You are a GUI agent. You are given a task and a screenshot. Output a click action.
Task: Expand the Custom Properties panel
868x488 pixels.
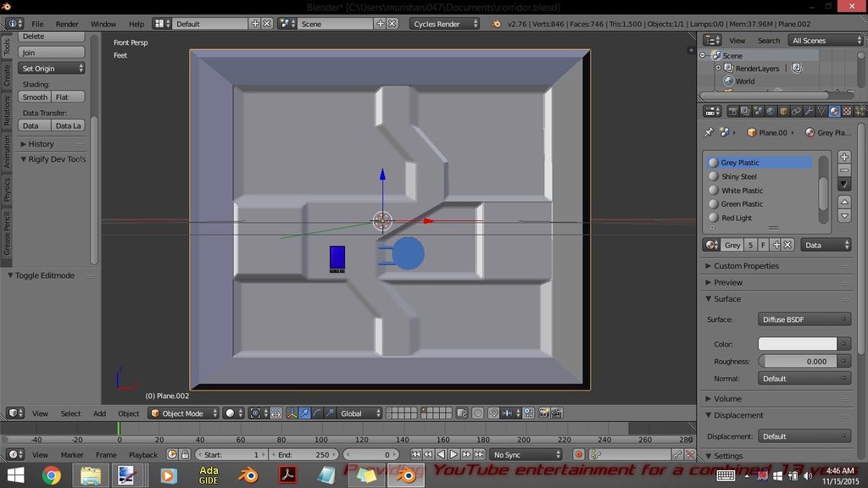(x=746, y=266)
